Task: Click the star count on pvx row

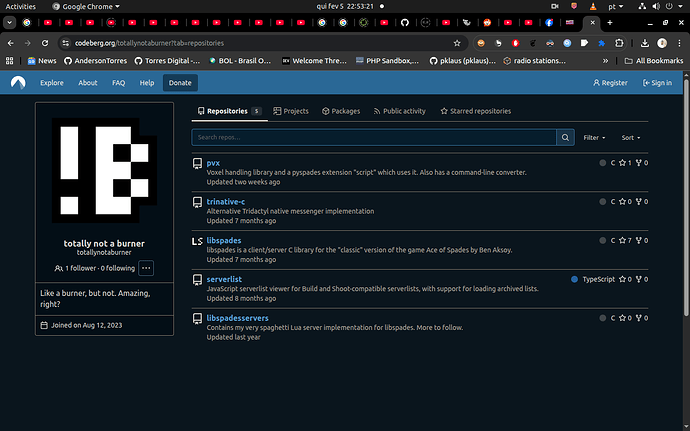Action: [625, 163]
